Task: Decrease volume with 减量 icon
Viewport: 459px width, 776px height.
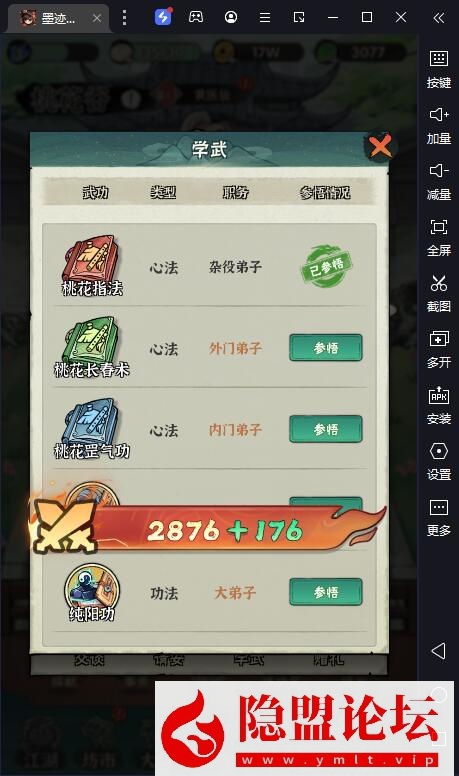Action: point(439,182)
